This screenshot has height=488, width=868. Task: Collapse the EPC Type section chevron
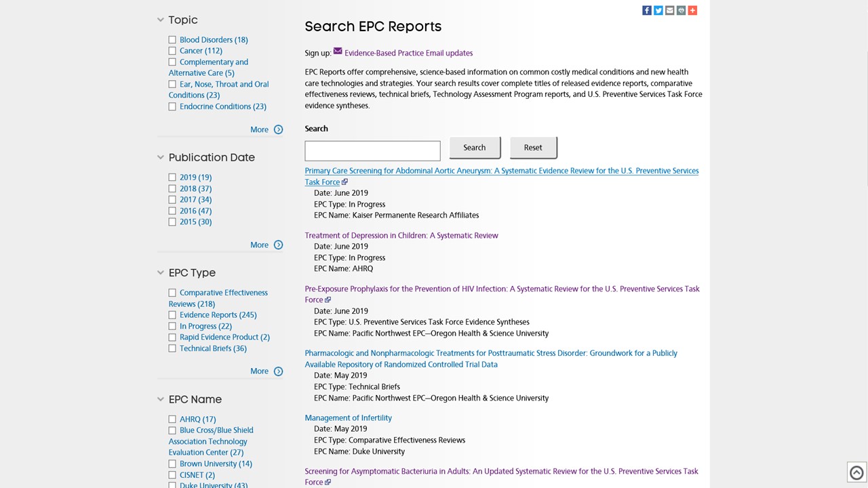point(161,272)
